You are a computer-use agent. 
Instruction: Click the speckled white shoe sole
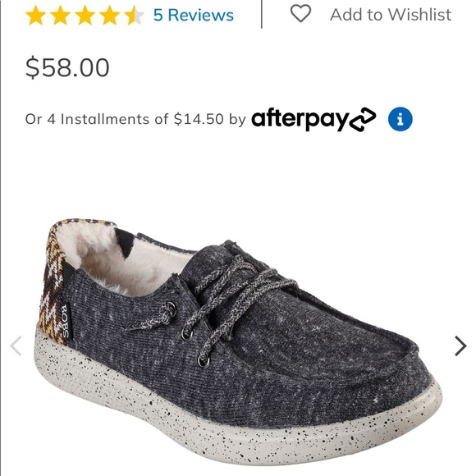(x=237, y=419)
